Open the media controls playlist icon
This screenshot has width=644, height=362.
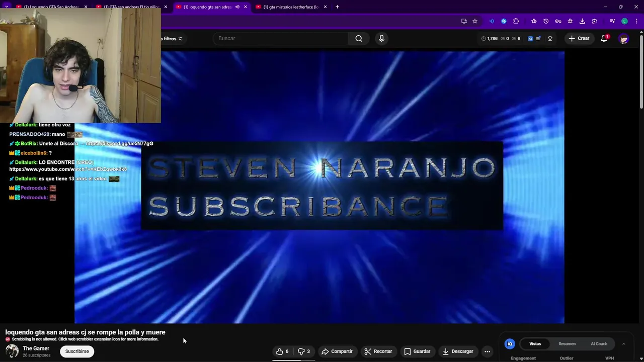(x=612, y=21)
